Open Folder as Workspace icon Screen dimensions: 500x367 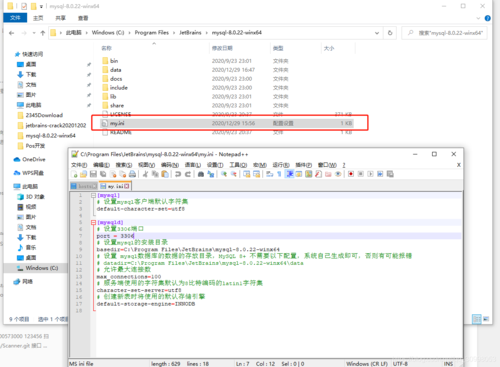[x=328, y=174]
